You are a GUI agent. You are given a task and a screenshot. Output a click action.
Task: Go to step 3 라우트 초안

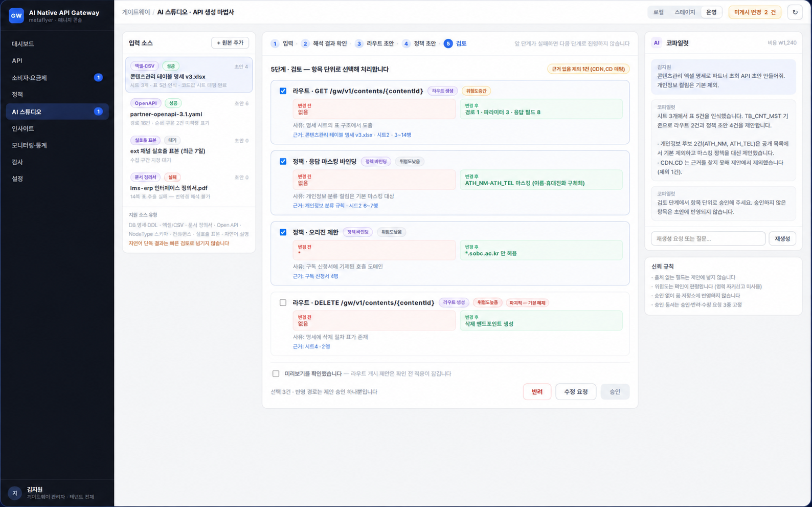(375, 43)
